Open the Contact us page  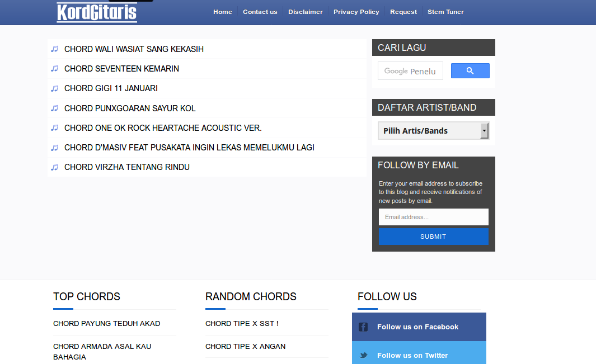260,12
